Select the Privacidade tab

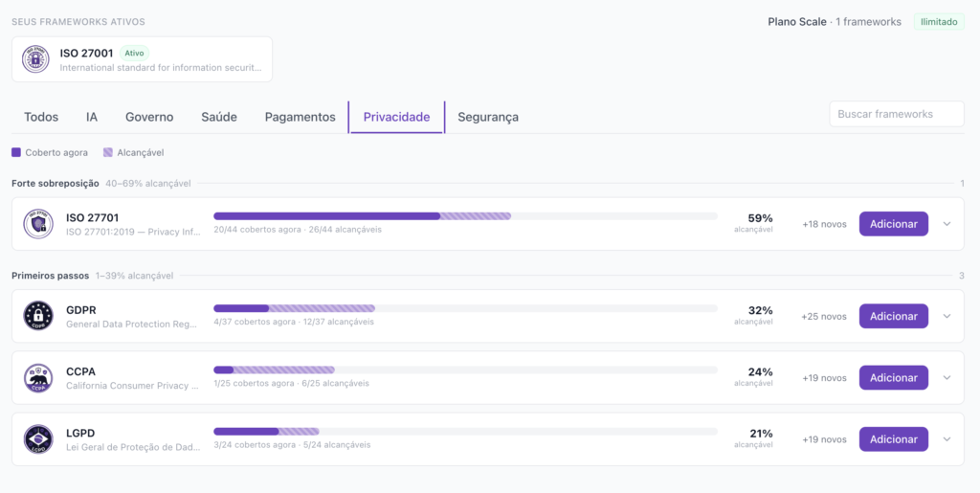pyautogui.click(x=397, y=117)
